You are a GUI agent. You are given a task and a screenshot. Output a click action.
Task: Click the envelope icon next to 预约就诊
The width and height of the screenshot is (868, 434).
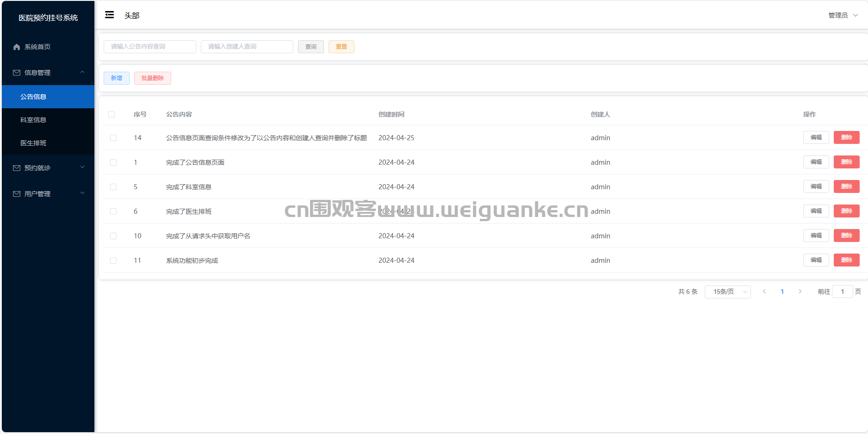pyautogui.click(x=17, y=168)
